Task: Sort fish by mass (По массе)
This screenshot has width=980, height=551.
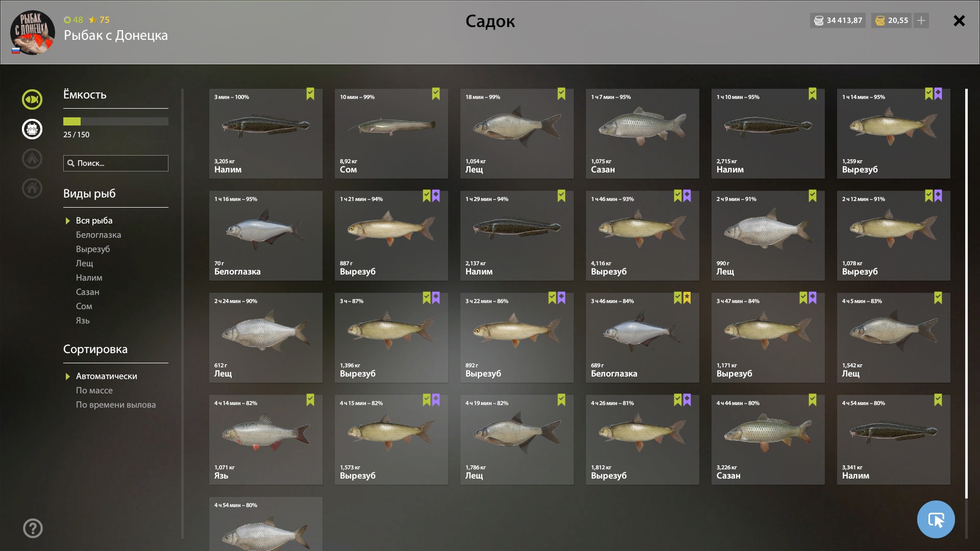Action: point(94,390)
